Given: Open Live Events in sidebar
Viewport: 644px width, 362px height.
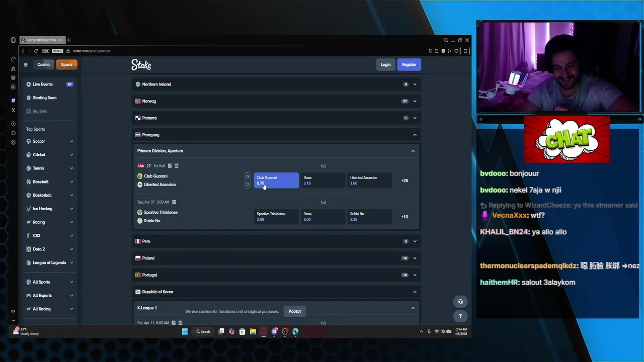Looking at the screenshot, I should 50,84.
